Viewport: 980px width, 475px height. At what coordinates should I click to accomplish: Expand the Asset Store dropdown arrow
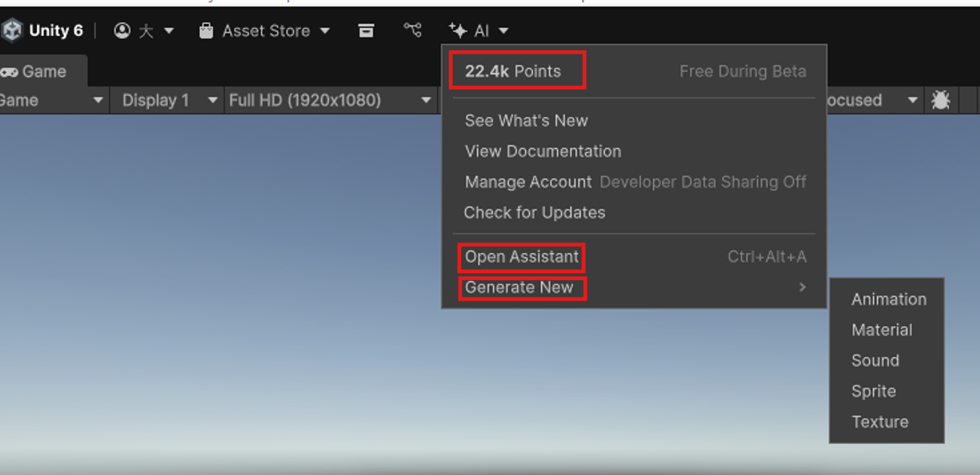(324, 31)
